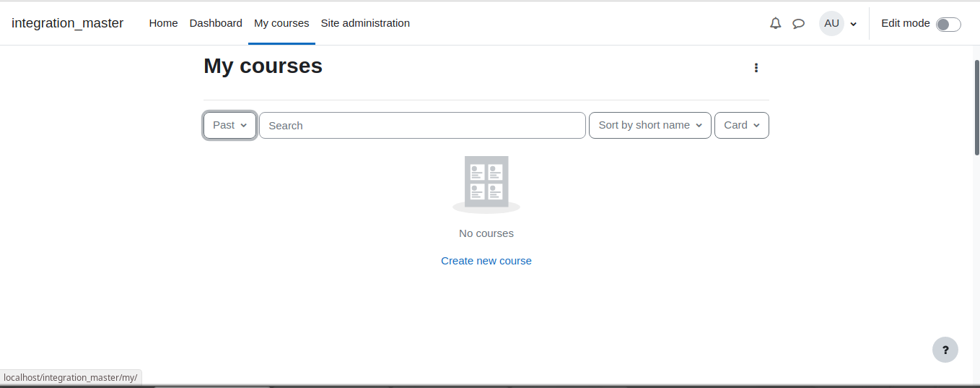Click the No courses message text
Viewport: 980px width, 388px height.
(x=486, y=233)
